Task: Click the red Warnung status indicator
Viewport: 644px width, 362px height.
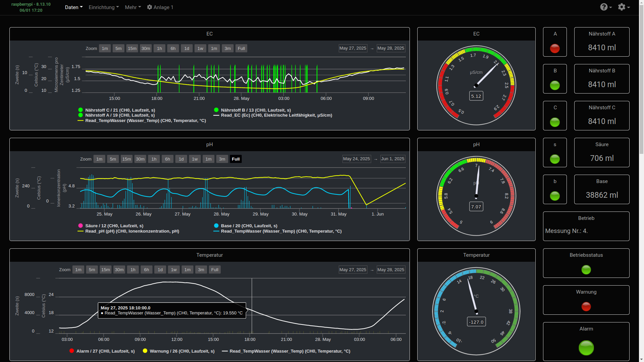Action: click(586, 306)
